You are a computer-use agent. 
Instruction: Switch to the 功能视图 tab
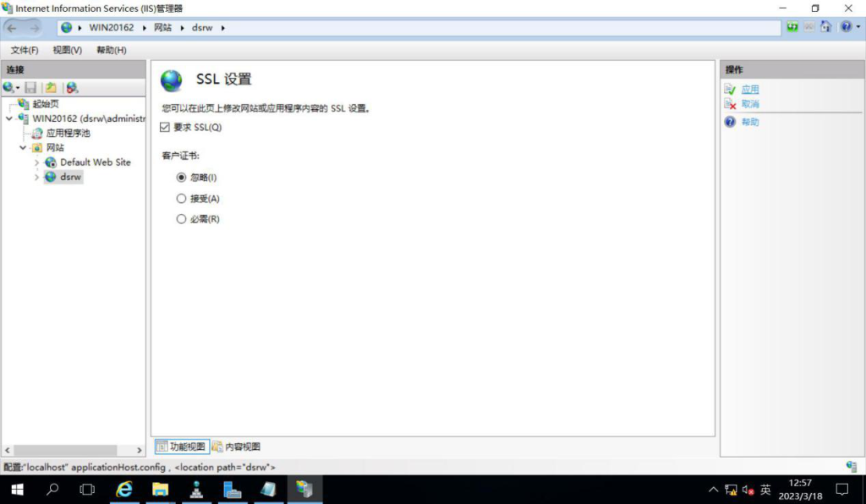(182, 446)
